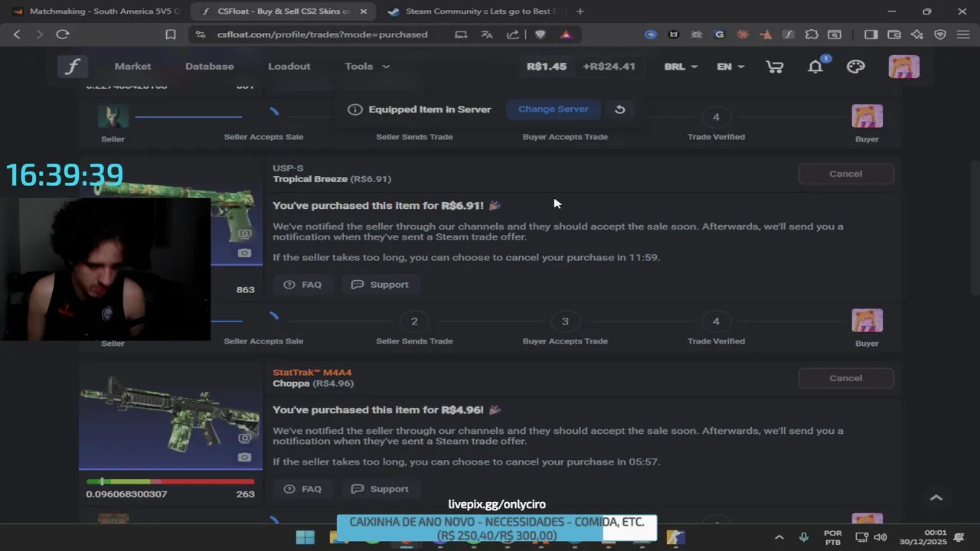The width and height of the screenshot is (980, 551).
Task: Open the Windows Start menu
Action: point(305,537)
